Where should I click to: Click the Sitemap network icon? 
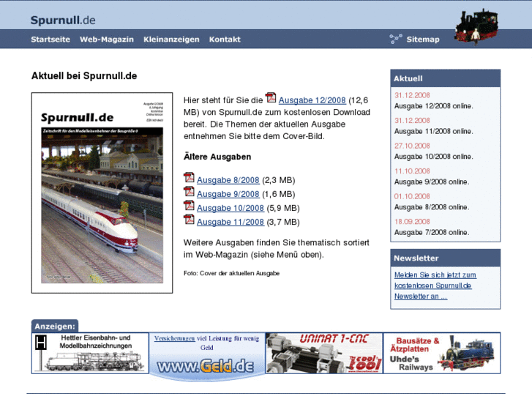pos(396,39)
